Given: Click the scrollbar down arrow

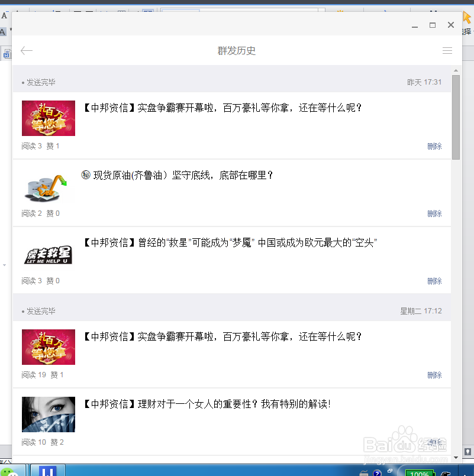Looking at the screenshot, I should pyautogui.click(x=456, y=458).
